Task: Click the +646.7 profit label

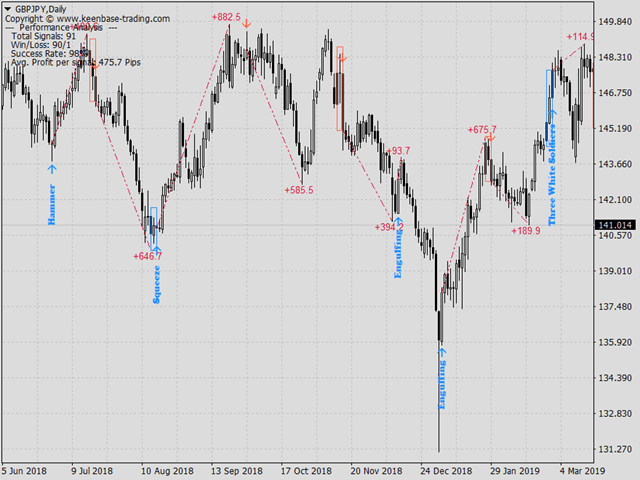Action: (x=147, y=256)
